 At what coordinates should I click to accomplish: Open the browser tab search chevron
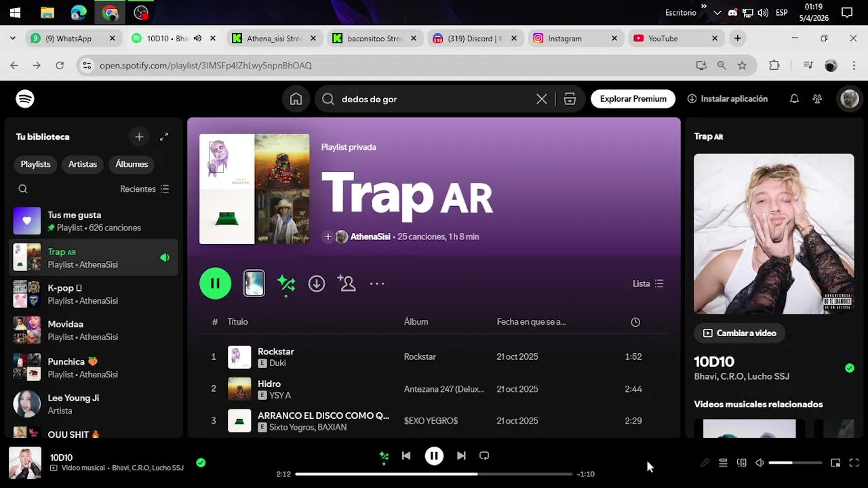[x=12, y=39]
